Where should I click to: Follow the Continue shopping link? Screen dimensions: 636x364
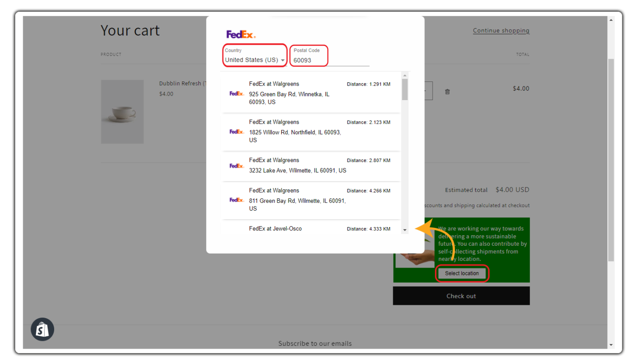pyautogui.click(x=501, y=31)
